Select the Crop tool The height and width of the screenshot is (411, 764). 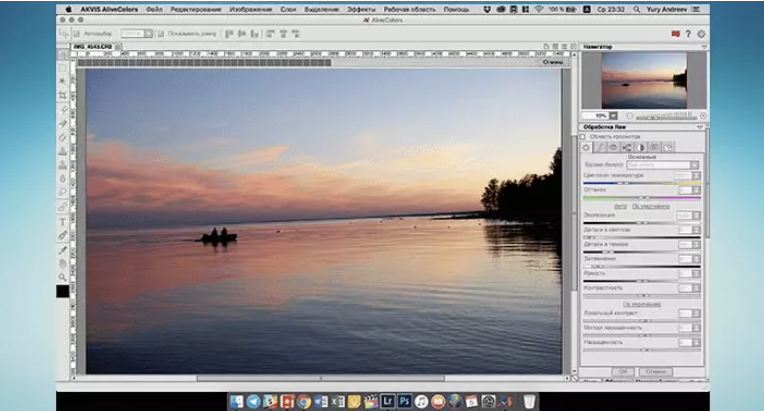[63, 95]
